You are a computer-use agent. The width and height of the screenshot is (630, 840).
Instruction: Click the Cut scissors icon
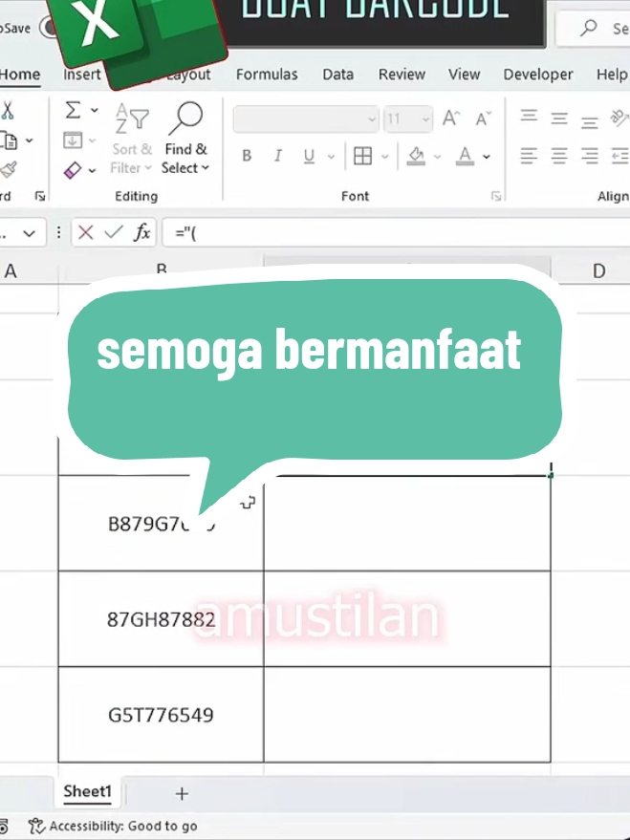(x=7, y=110)
